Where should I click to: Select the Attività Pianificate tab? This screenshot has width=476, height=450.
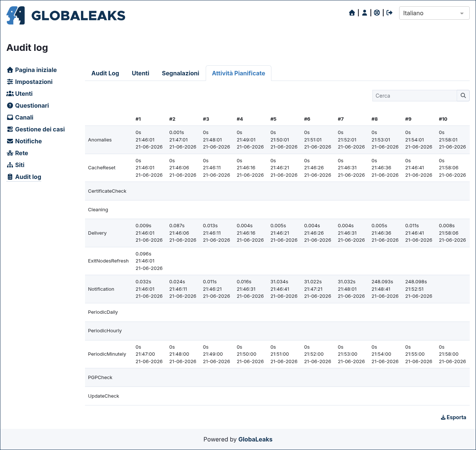238,73
